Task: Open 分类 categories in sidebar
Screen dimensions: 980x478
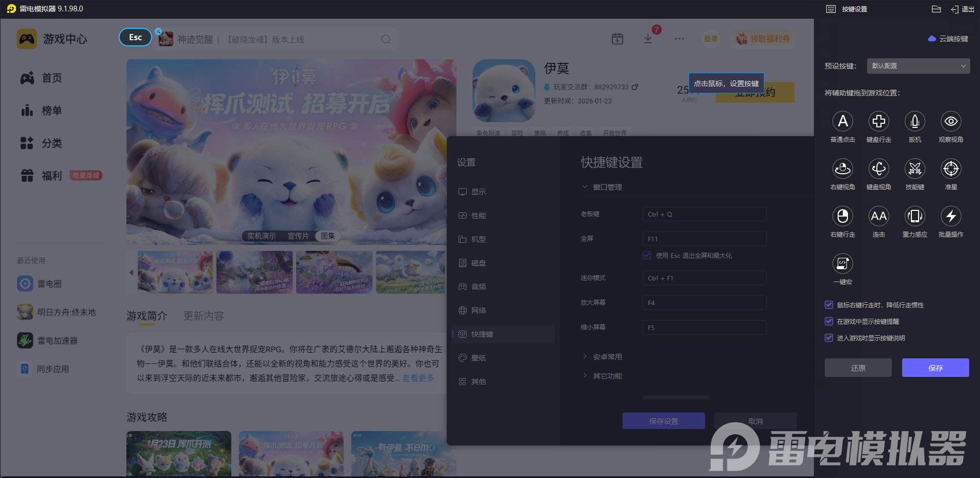Action: (41, 143)
